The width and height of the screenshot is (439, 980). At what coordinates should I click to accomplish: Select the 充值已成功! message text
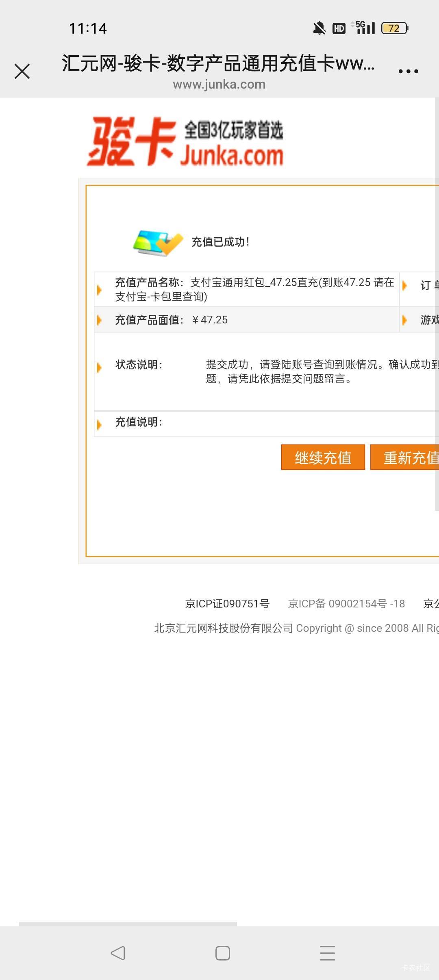pos(220,242)
